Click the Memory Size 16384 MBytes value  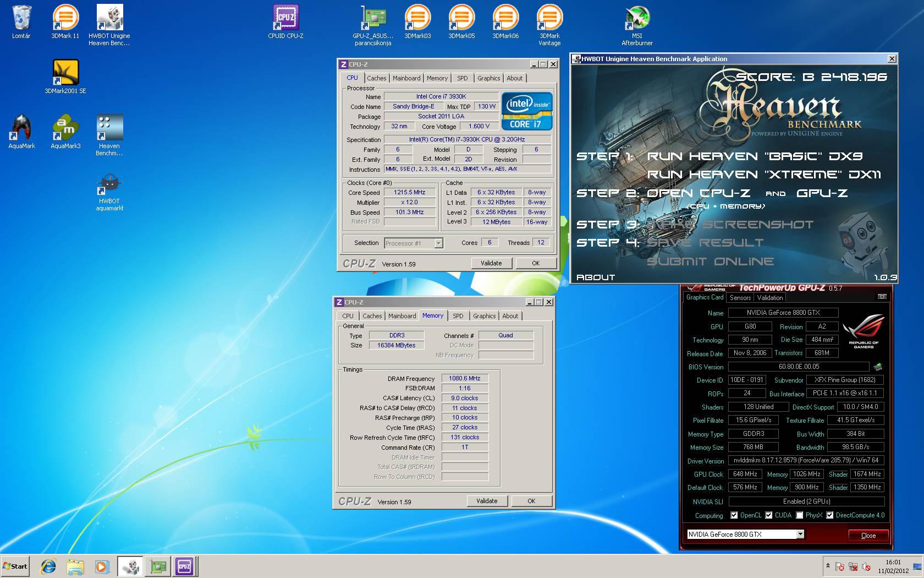pyautogui.click(x=396, y=345)
